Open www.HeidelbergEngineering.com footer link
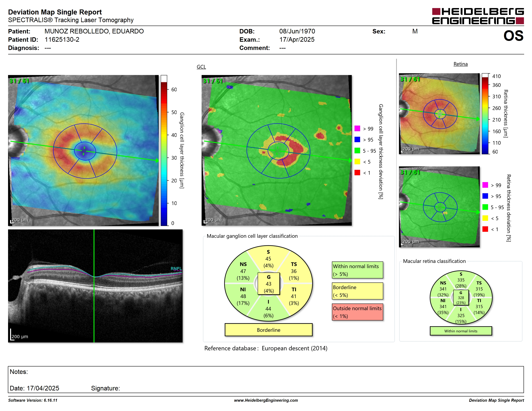 pos(266,400)
